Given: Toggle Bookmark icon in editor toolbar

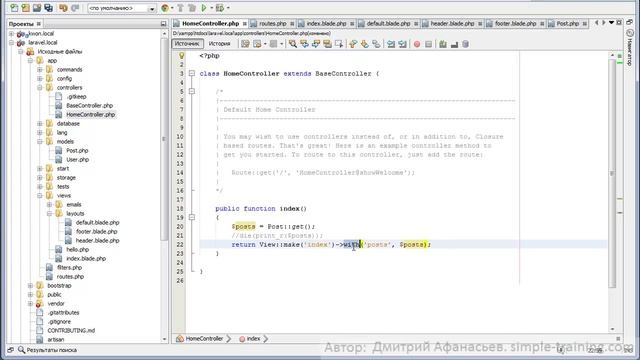Looking at the screenshot, I should coord(376,44).
